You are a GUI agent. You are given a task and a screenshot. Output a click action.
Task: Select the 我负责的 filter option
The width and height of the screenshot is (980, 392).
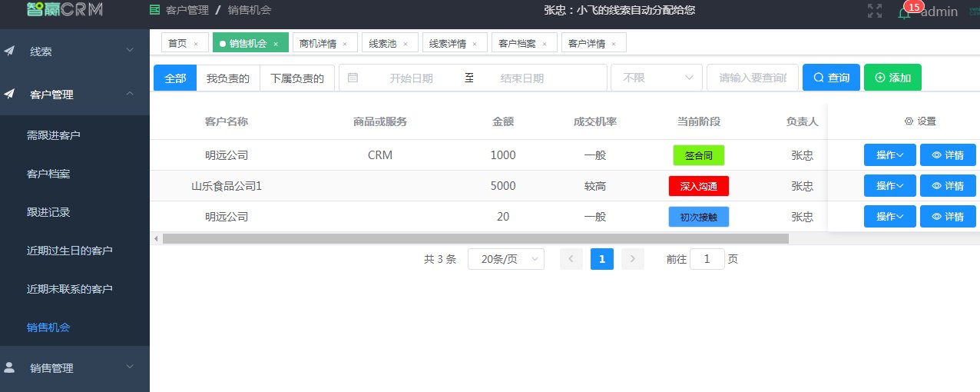point(228,78)
